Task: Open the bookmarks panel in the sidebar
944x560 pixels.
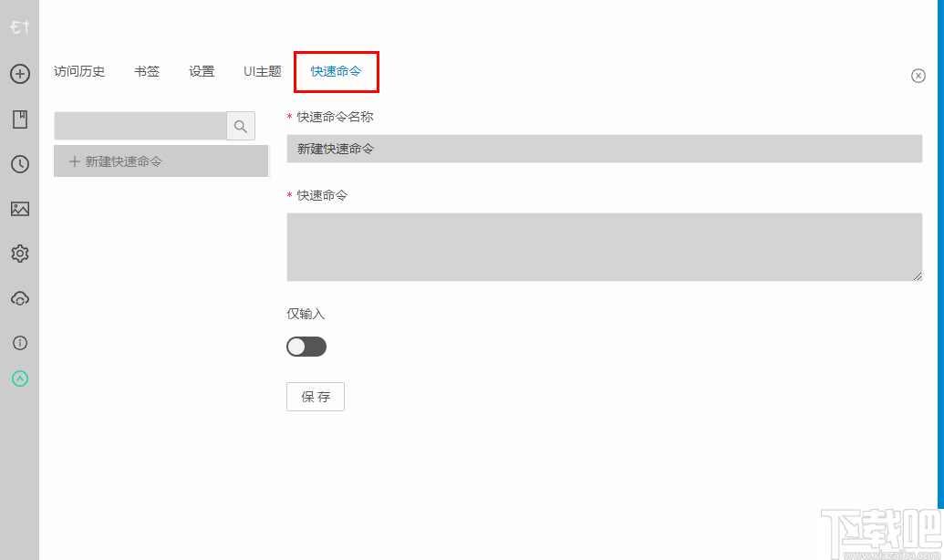Action: click(x=19, y=119)
